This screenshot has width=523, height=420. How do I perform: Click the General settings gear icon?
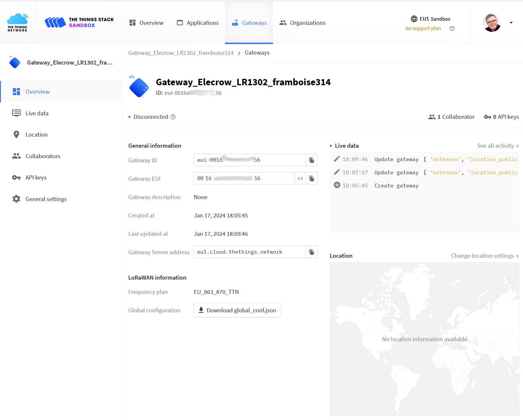pyautogui.click(x=16, y=199)
